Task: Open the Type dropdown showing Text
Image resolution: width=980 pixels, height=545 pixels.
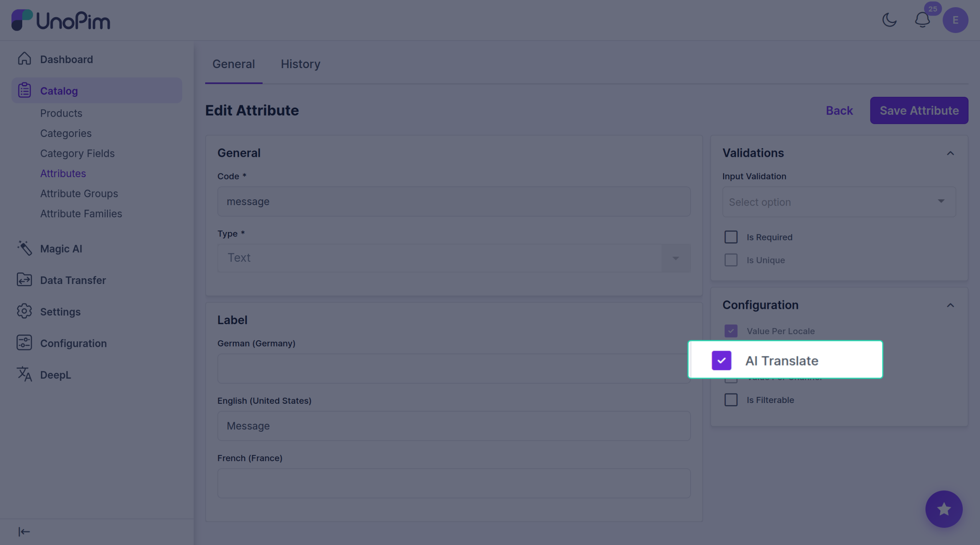Action: pyautogui.click(x=454, y=258)
